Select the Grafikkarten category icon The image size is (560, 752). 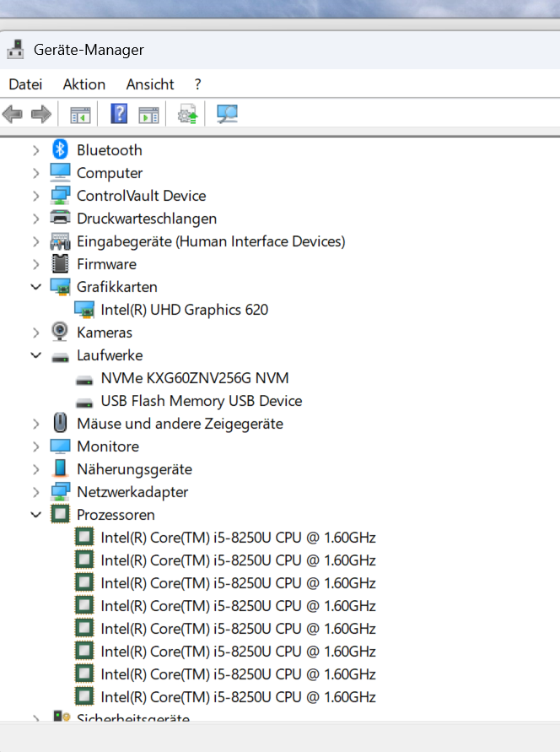(x=60, y=287)
